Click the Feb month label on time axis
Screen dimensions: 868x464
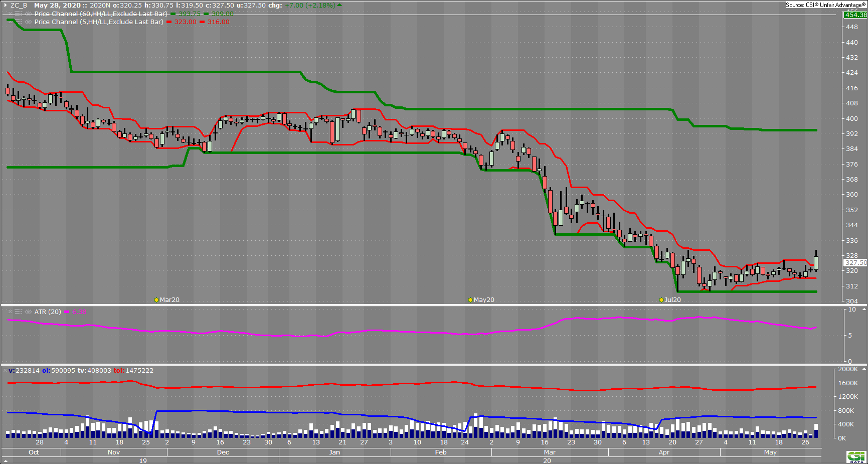(x=441, y=452)
